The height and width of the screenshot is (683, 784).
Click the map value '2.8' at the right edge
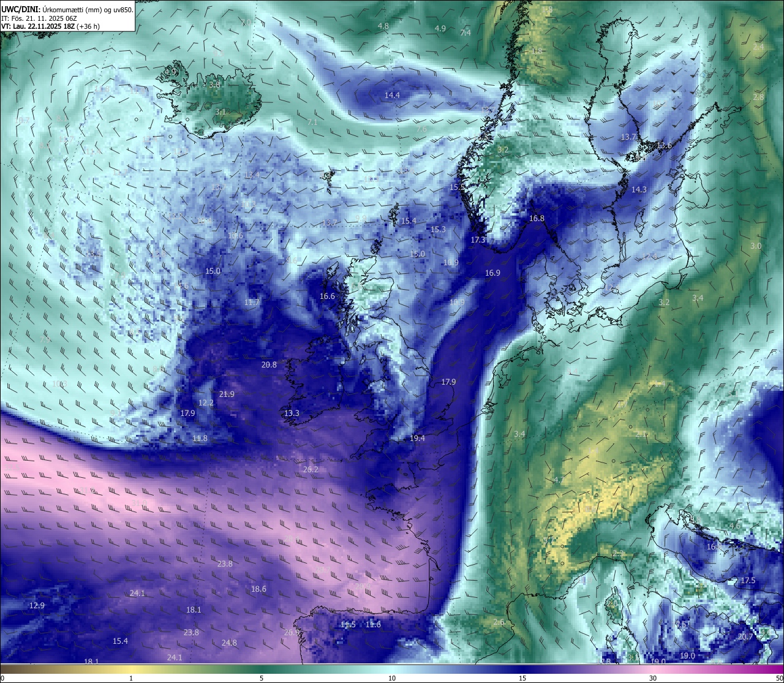tap(758, 97)
